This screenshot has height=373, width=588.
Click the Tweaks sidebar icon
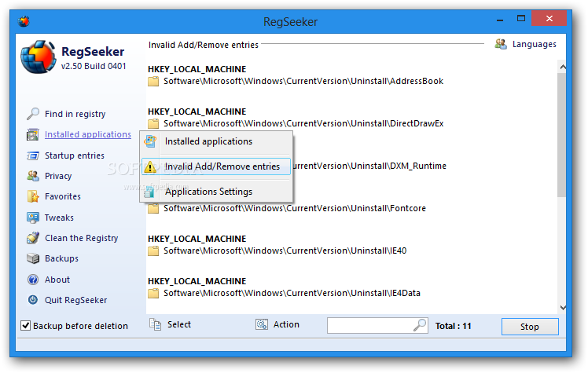pyautogui.click(x=33, y=218)
